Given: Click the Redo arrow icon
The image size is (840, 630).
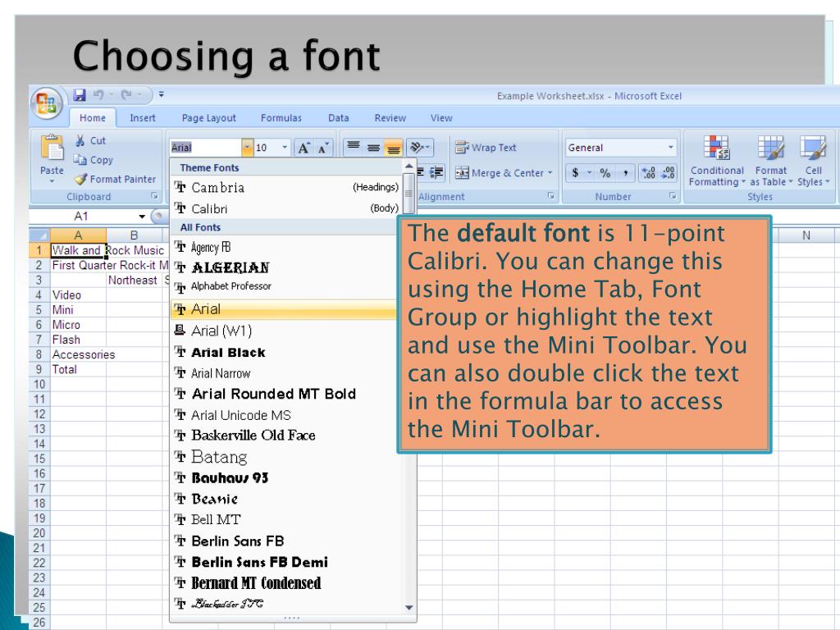Looking at the screenshot, I should pyautogui.click(x=126, y=95).
